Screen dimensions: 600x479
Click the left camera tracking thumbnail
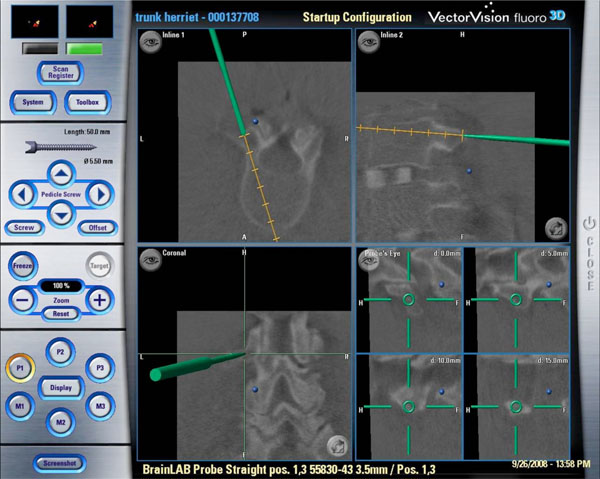tap(35, 22)
